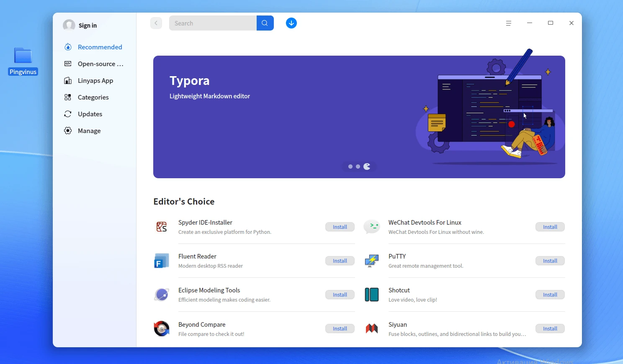Install PuTTY
The image size is (623, 364).
pos(550,261)
